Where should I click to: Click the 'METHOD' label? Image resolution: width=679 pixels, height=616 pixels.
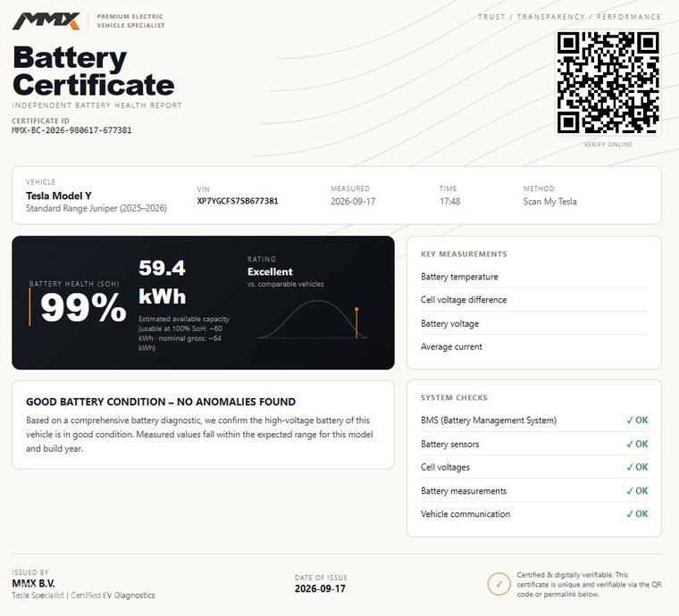coord(539,188)
